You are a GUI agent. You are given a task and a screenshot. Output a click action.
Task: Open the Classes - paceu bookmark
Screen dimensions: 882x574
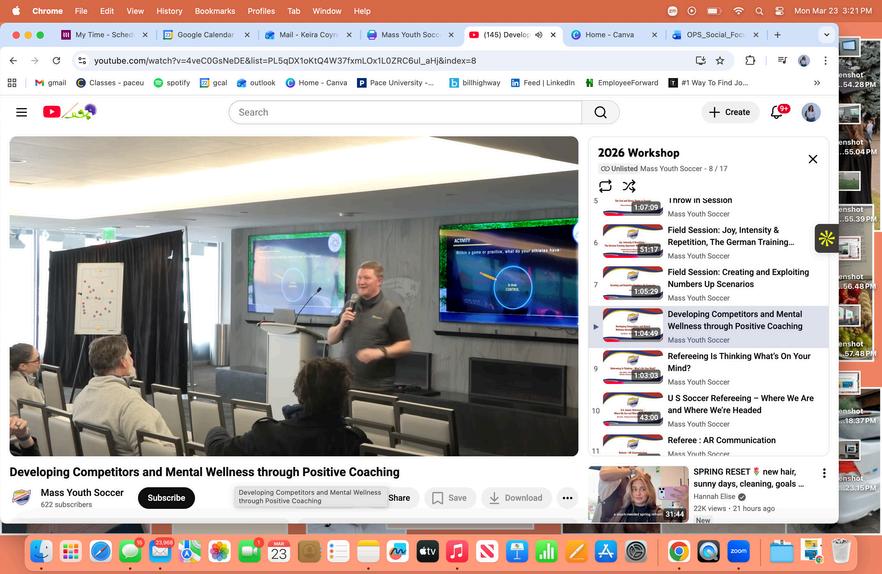pos(110,83)
